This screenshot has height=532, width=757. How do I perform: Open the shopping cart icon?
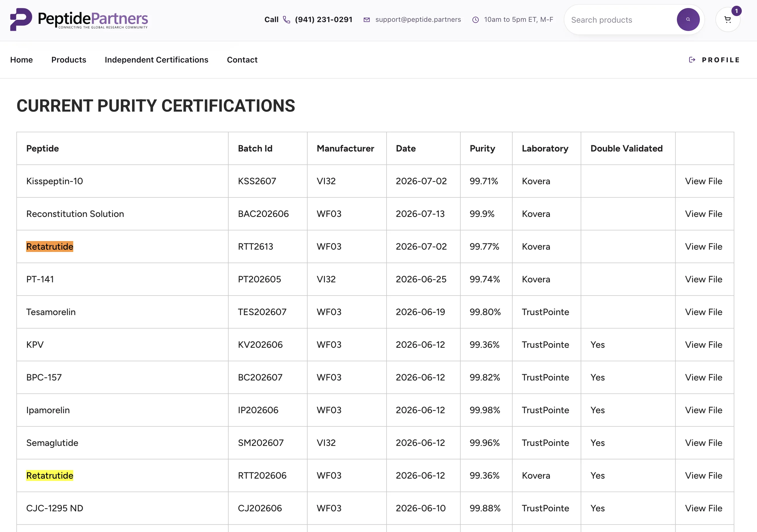728,20
